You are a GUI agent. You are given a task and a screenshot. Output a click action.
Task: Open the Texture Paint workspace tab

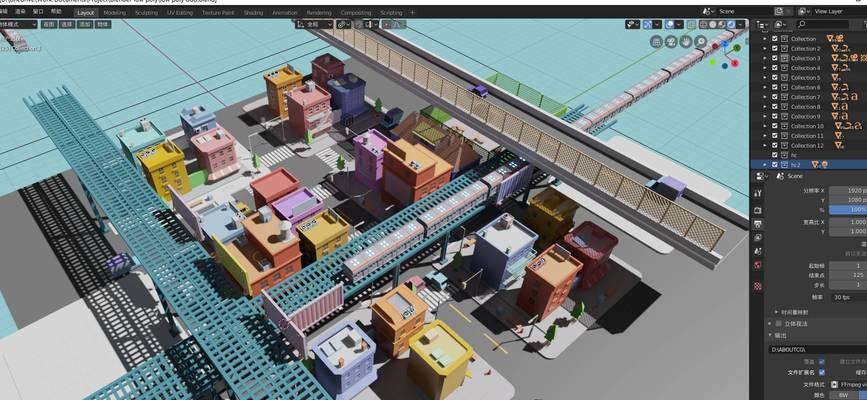(218, 13)
